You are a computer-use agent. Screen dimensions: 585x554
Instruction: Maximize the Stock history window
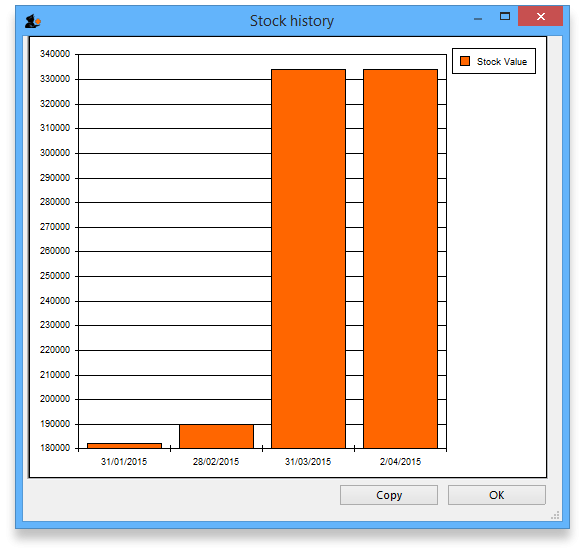(x=505, y=16)
